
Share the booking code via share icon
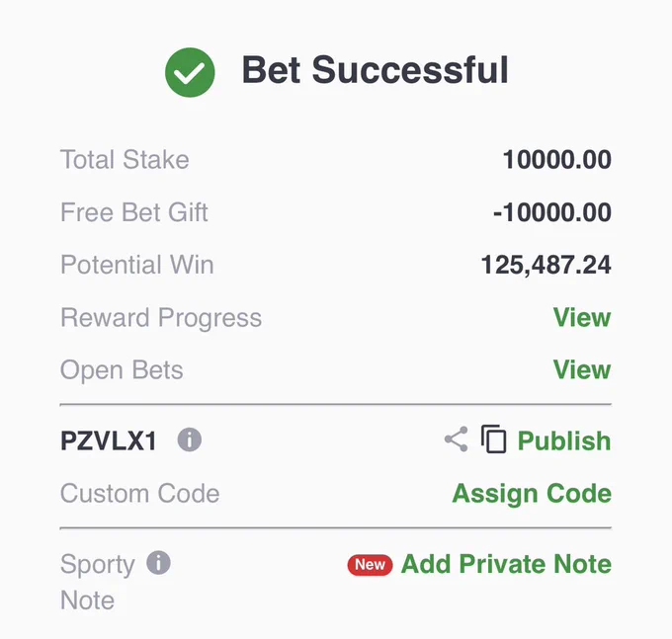coord(456,439)
